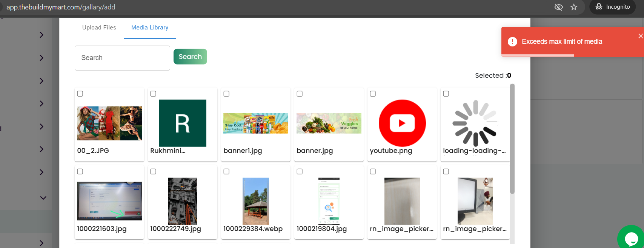Click the file name 1000229384.webp

pyautogui.click(x=253, y=229)
